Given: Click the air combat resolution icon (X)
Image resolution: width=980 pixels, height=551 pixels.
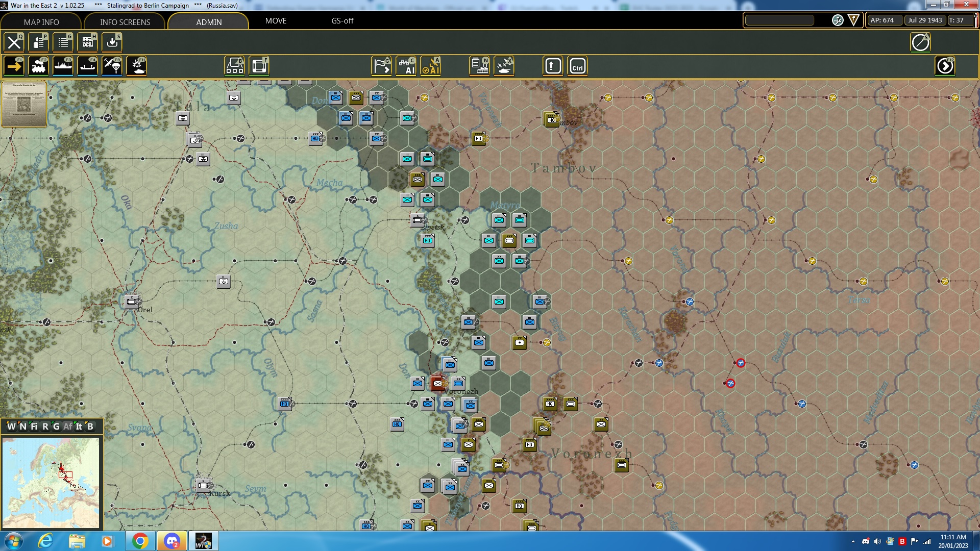Looking at the screenshot, I should [504, 65].
